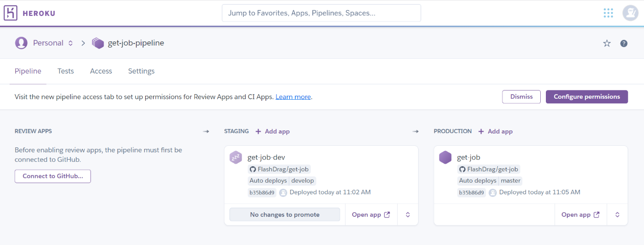
Task: Click the get-job-dev sleeping app icon
Action: (236, 158)
